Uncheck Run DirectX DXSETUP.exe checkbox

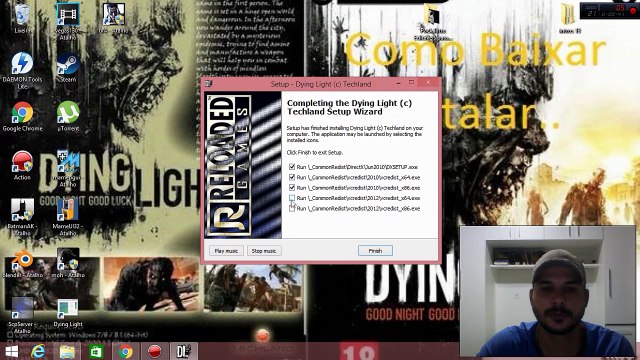[x=292, y=167]
